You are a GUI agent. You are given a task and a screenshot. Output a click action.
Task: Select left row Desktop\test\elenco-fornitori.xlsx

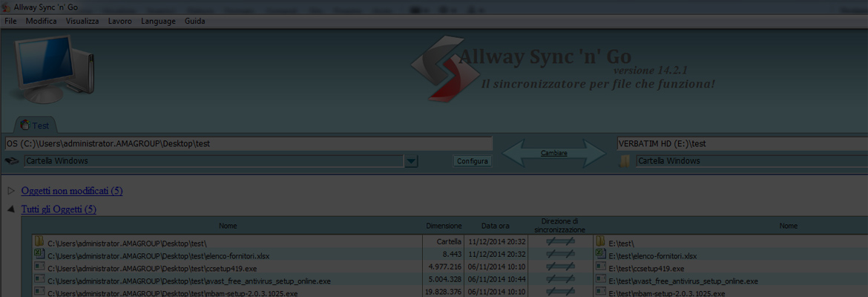158,256
